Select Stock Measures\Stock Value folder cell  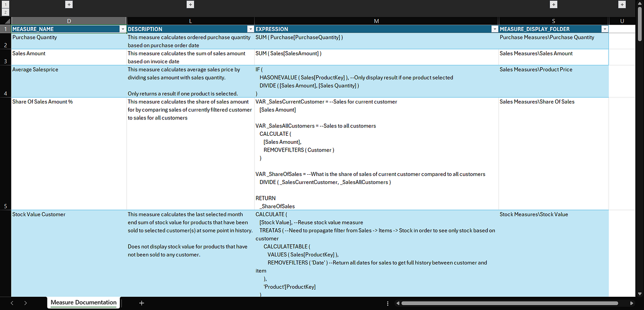point(554,253)
